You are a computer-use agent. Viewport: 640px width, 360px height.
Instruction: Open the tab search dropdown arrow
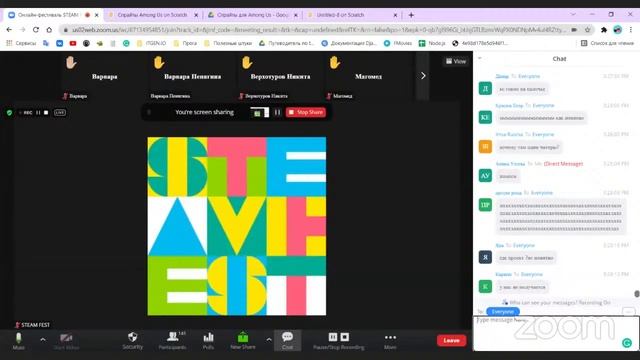click(573, 14)
